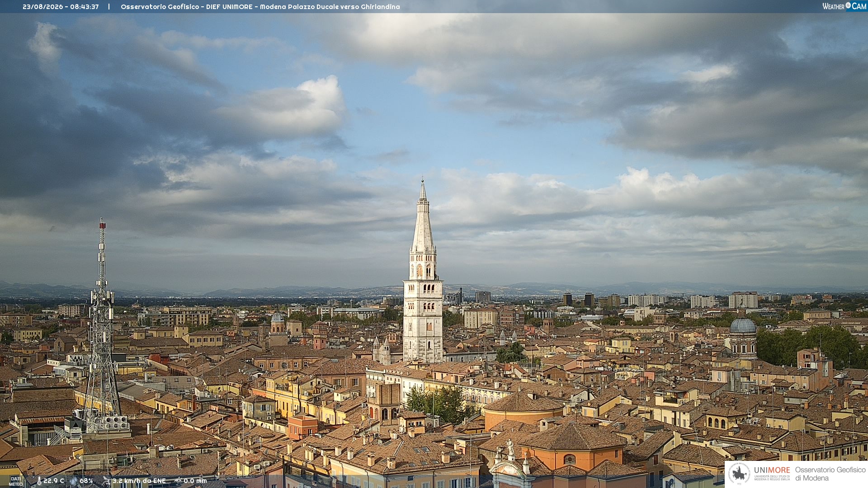Click the 0.0 mm rainfall value
Screen dimensions: 868x488
(195, 481)
